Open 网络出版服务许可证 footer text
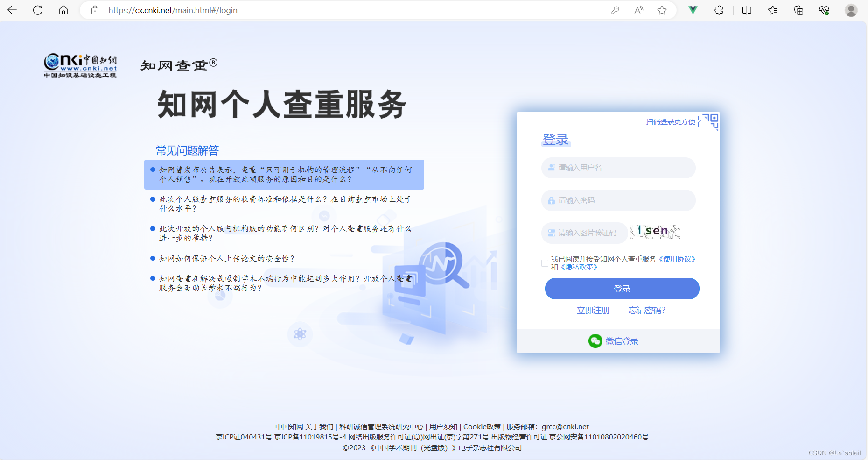 point(418,437)
